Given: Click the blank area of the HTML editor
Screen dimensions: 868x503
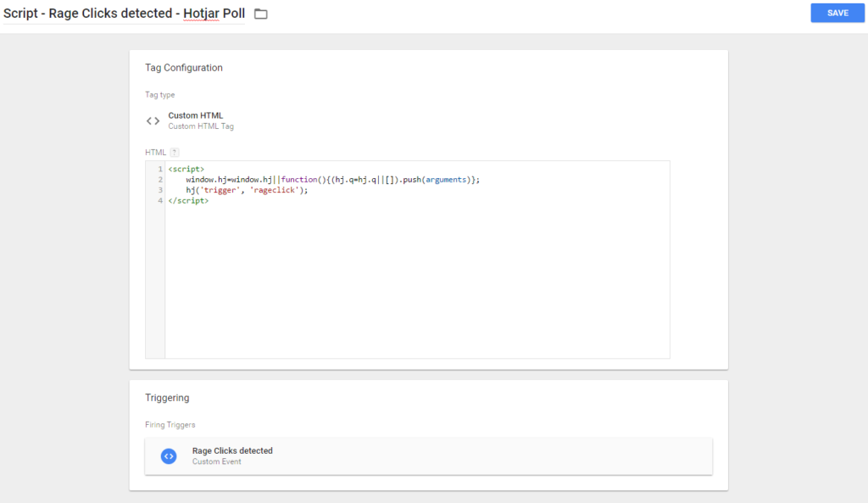Looking at the screenshot, I should (415, 280).
